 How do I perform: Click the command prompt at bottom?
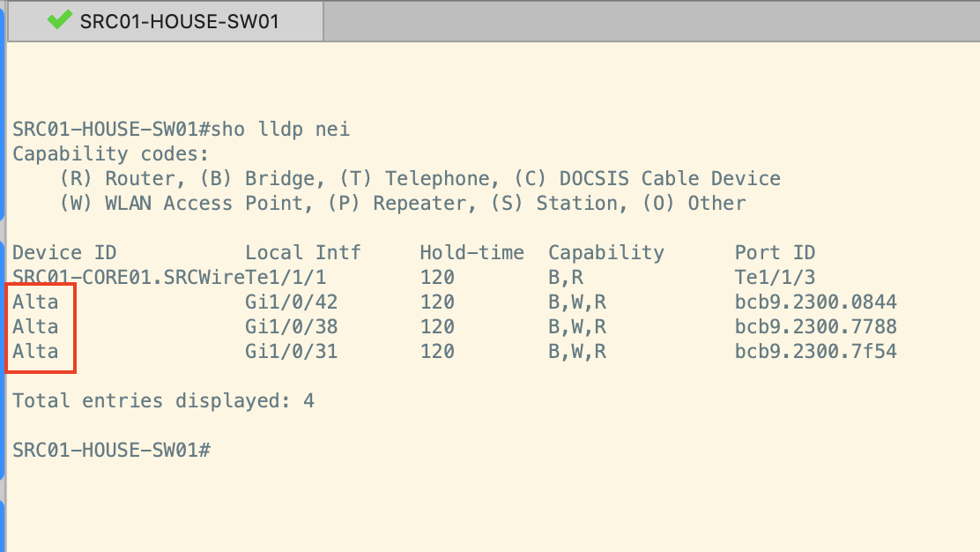pos(112,450)
